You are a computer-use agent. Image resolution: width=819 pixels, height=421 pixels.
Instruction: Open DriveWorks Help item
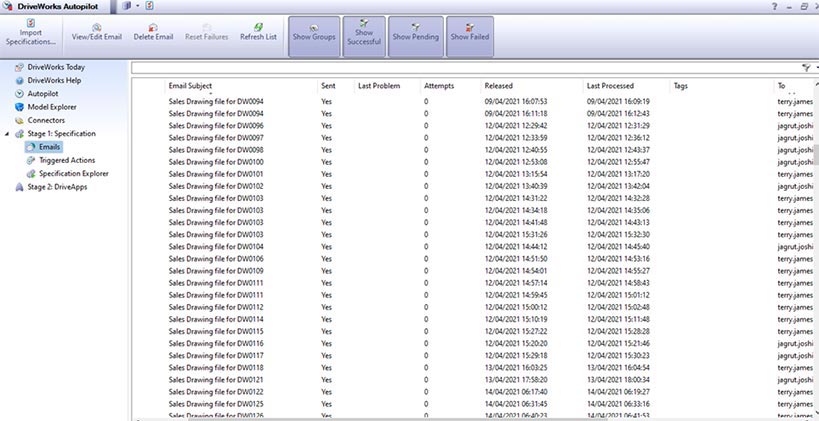(54, 80)
